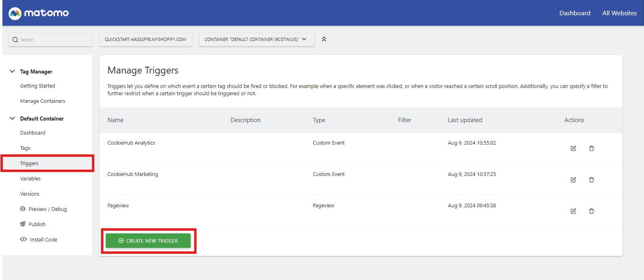644x280 pixels.
Task: Click the Default Container heading
Action: [42, 119]
